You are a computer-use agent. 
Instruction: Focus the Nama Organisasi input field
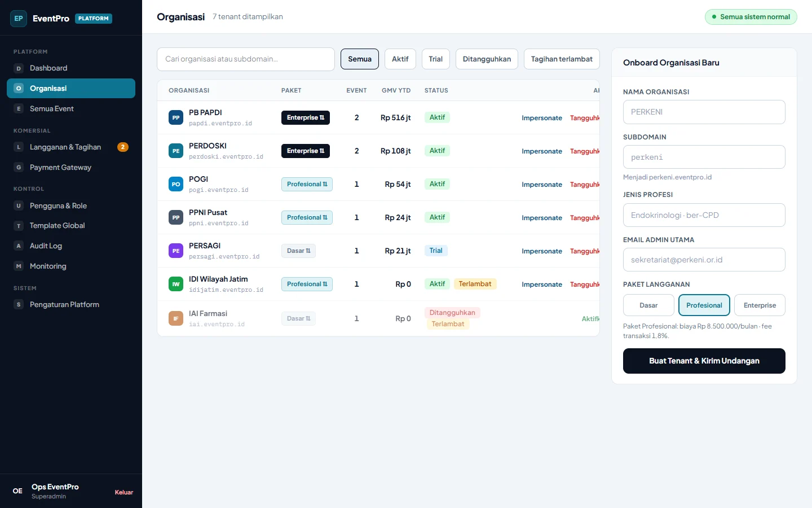[x=704, y=112]
